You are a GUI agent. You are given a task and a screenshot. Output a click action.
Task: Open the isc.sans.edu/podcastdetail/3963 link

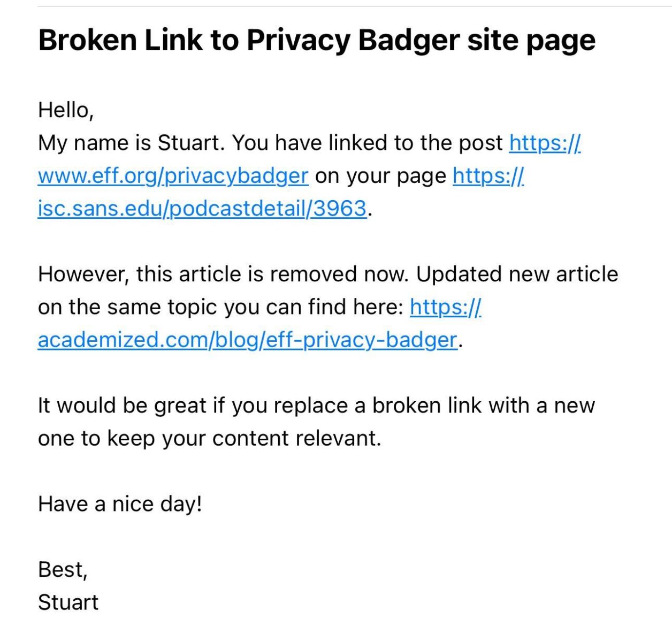(x=202, y=209)
